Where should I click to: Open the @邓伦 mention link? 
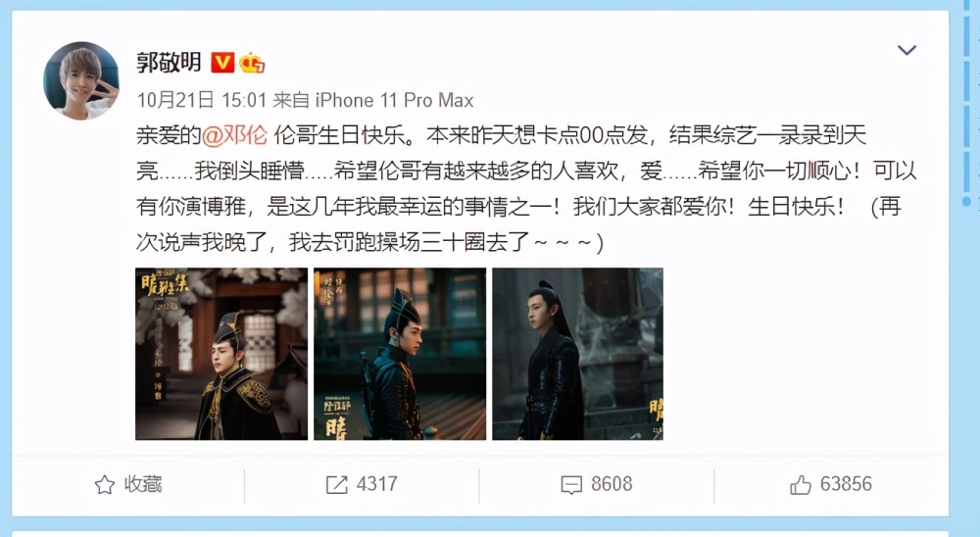click(234, 135)
